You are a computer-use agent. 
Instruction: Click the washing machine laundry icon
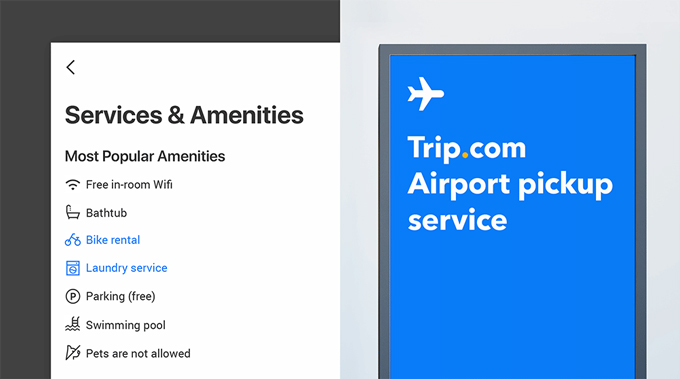pos(72,268)
